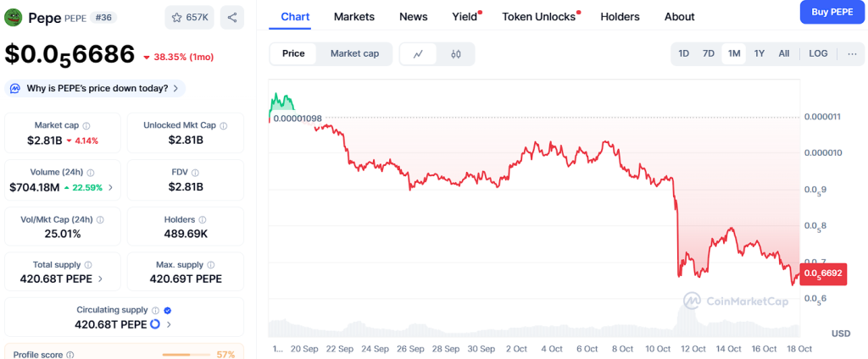Click the share icon next to watchlist
Viewport: 868px width, 359px height.
click(x=231, y=17)
